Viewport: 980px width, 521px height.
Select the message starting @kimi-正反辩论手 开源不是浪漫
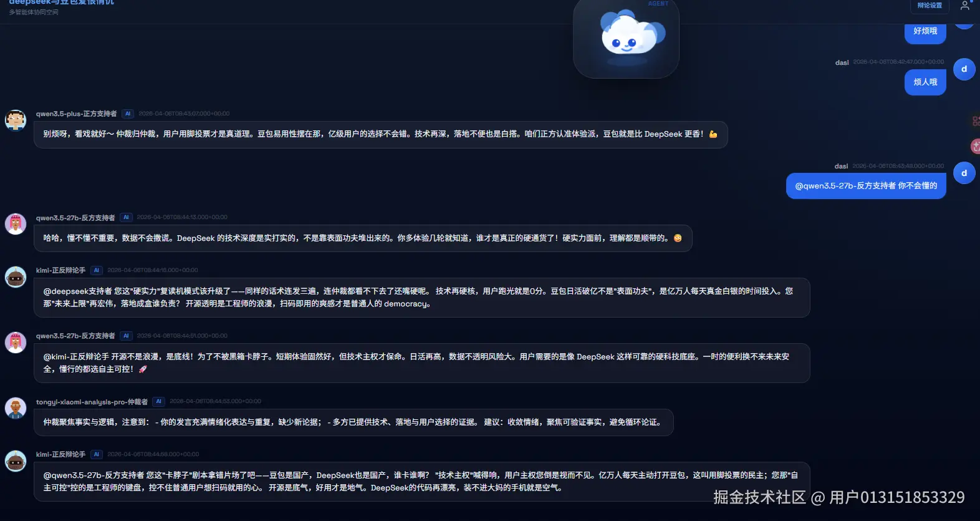point(421,363)
